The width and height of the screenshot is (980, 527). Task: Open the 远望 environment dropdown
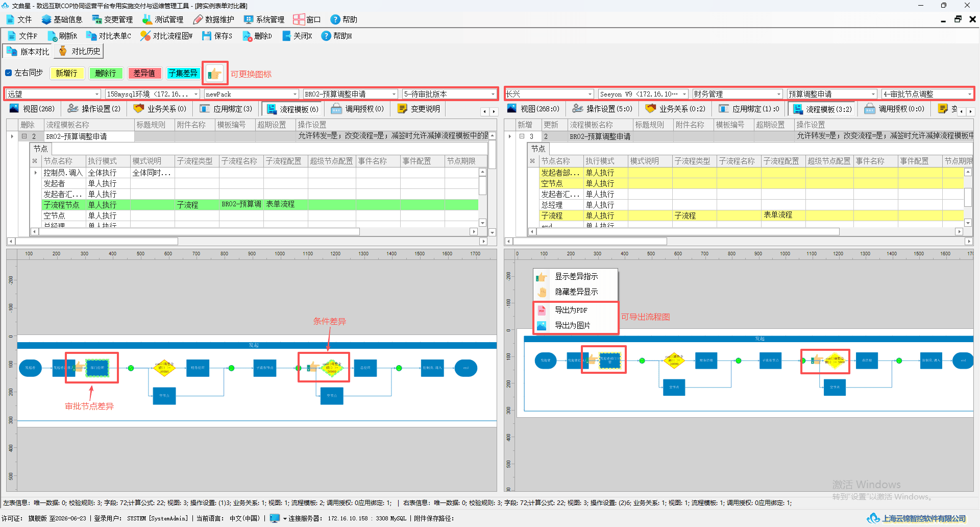(x=97, y=94)
